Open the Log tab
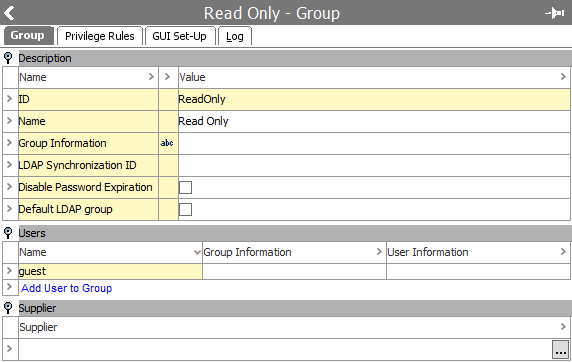The width and height of the screenshot is (572, 362). click(x=235, y=36)
